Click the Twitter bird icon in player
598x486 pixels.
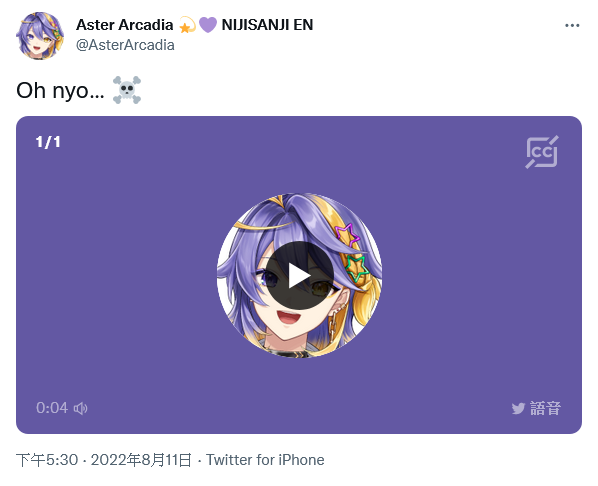coord(518,409)
